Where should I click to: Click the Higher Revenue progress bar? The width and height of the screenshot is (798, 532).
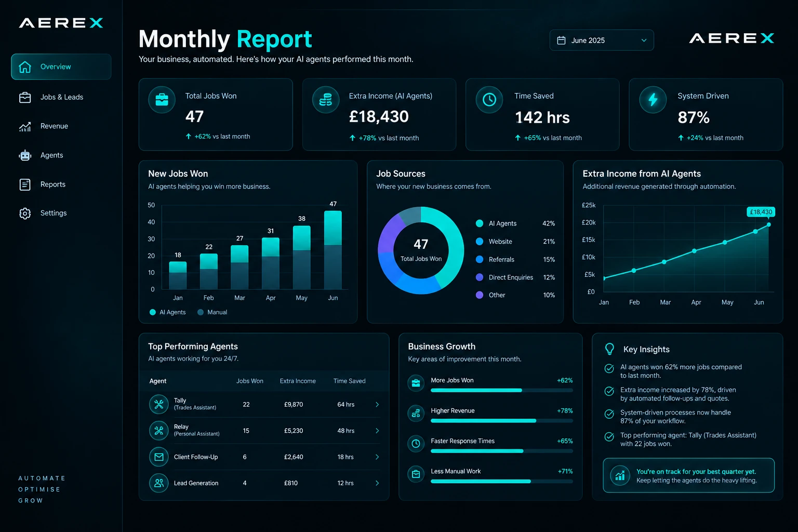(x=502, y=421)
